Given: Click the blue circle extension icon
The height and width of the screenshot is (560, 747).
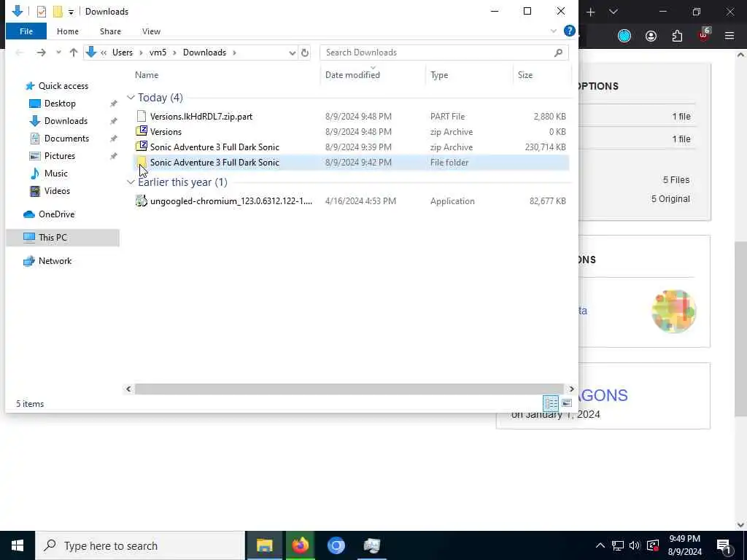Looking at the screenshot, I should (624, 36).
